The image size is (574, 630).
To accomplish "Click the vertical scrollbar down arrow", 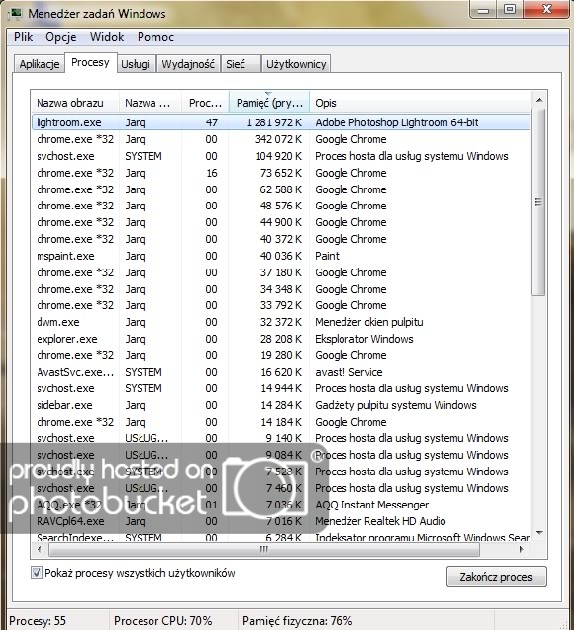I will coord(539,533).
